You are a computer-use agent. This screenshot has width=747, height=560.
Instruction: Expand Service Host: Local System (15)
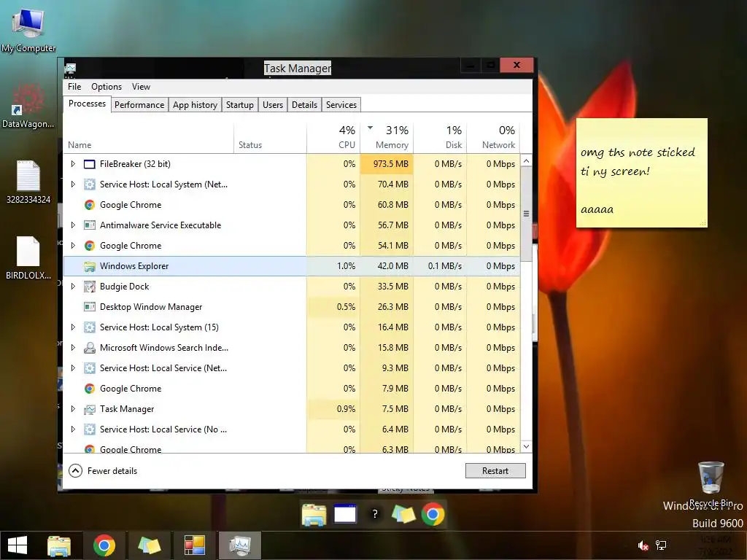[x=73, y=327]
